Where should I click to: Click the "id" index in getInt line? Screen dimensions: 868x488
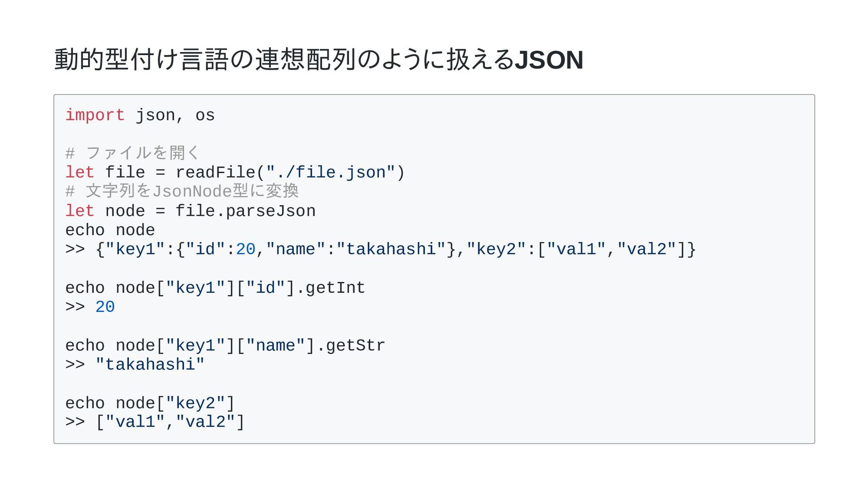(265, 288)
